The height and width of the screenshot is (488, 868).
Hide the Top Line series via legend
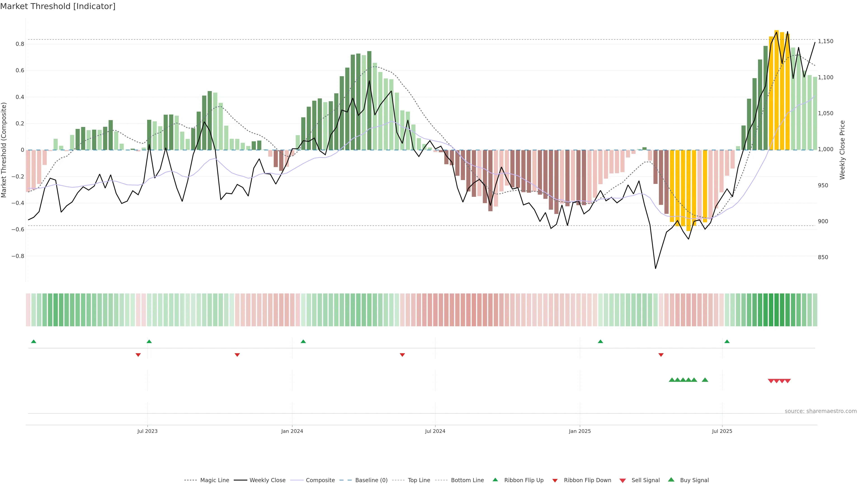click(x=419, y=480)
